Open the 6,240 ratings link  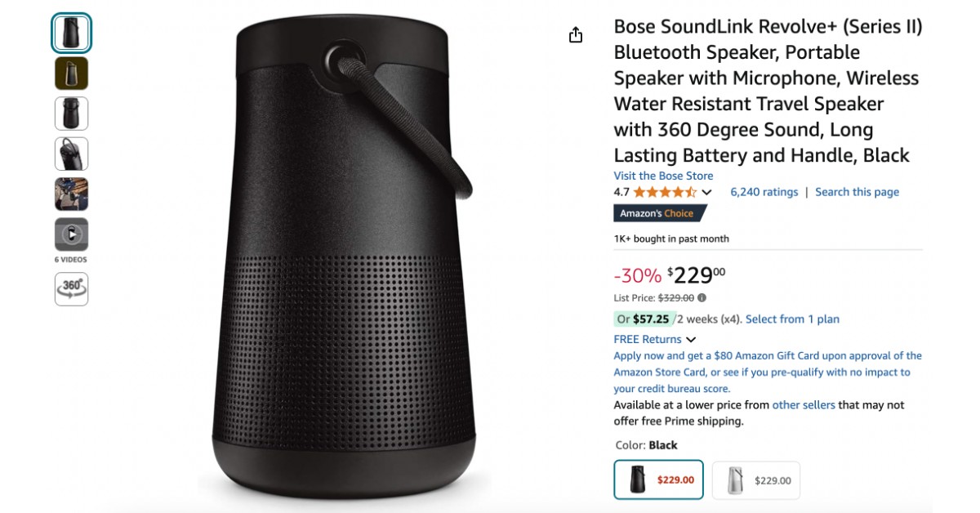(764, 192)
